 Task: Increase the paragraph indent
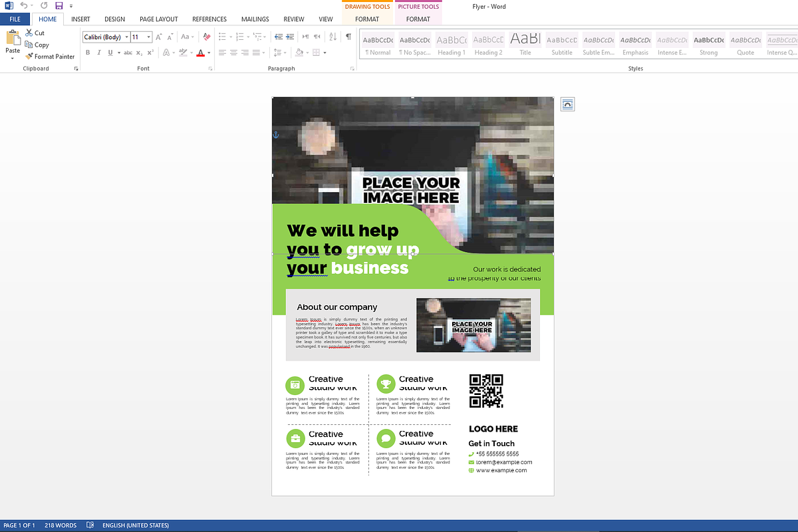pyautogui.click(x=290, y=37)
